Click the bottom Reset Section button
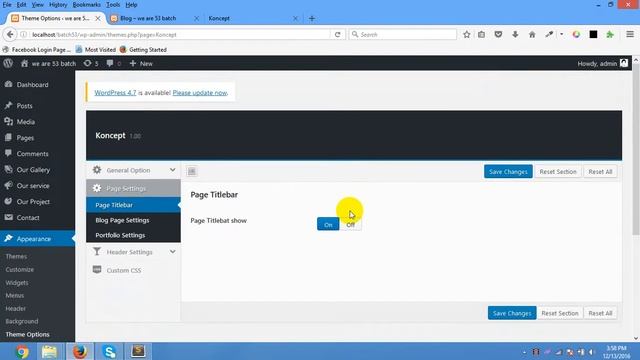 pos(560,313)
